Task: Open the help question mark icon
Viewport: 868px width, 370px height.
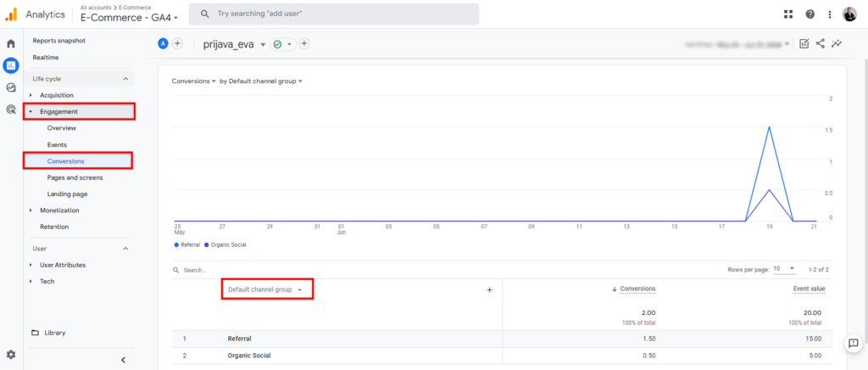Action: 810,14
